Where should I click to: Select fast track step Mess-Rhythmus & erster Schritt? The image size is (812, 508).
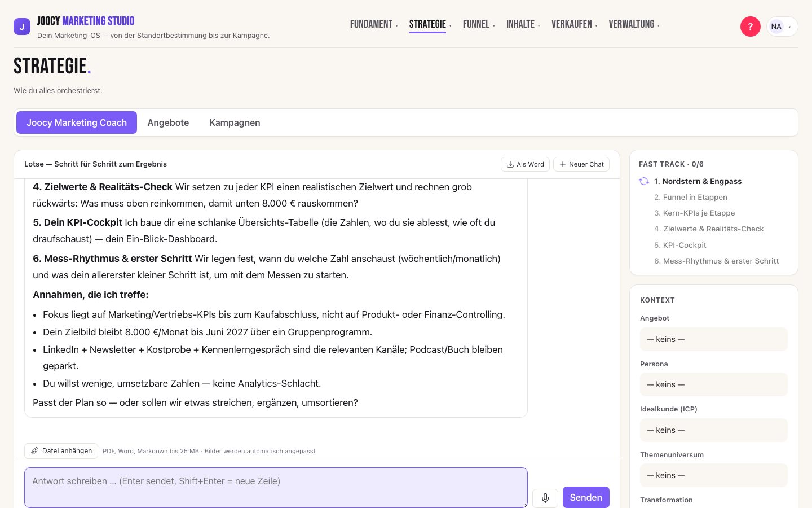tap(717, 261)
